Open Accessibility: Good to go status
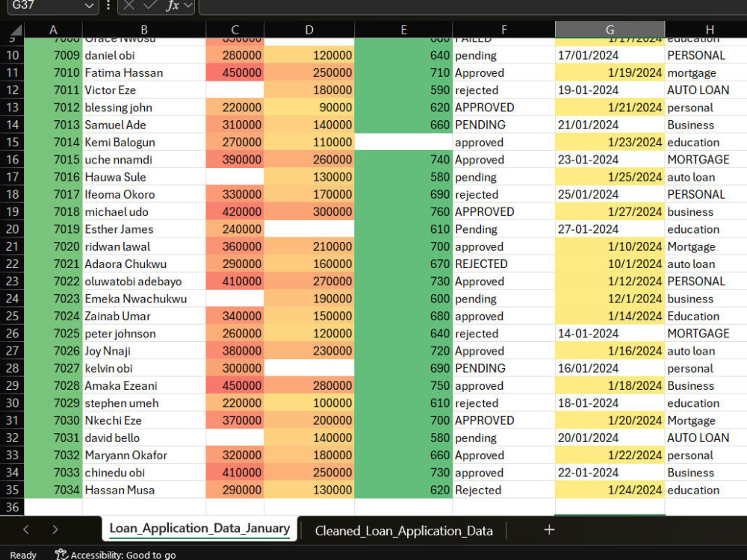 pyautogui.click(x=115, y=555)
